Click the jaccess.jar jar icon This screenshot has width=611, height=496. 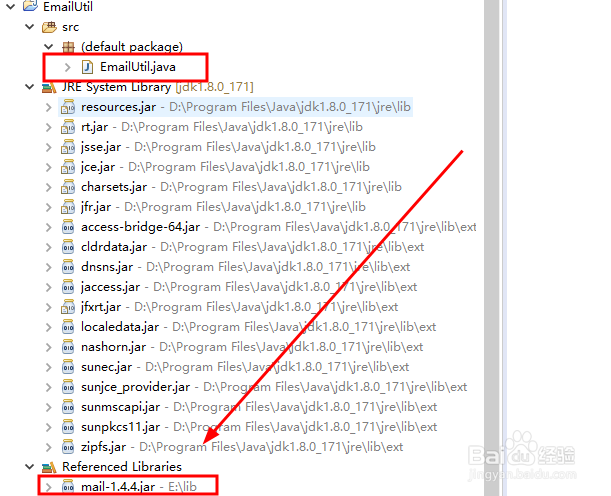(68, 287)
